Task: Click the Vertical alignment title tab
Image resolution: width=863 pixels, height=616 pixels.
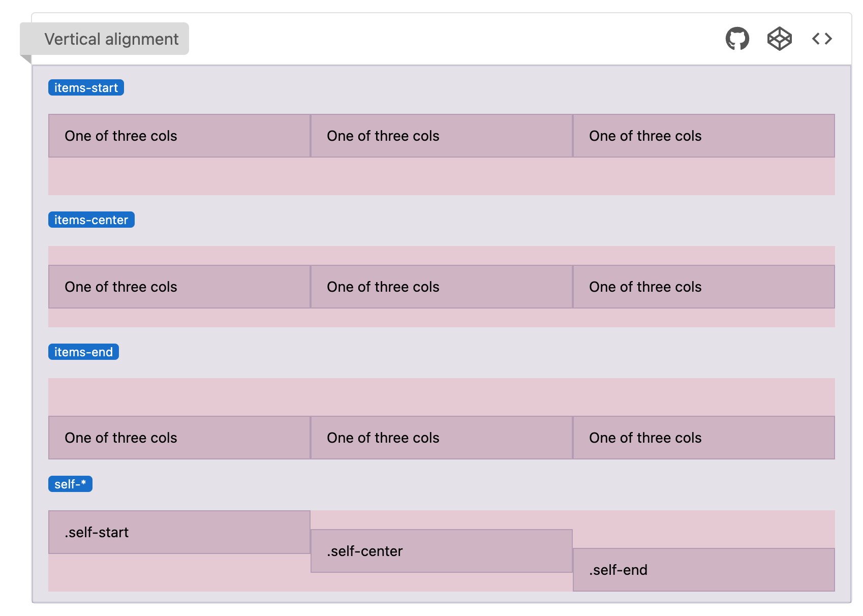Action: pyautogui.click(x=111, y=39)
